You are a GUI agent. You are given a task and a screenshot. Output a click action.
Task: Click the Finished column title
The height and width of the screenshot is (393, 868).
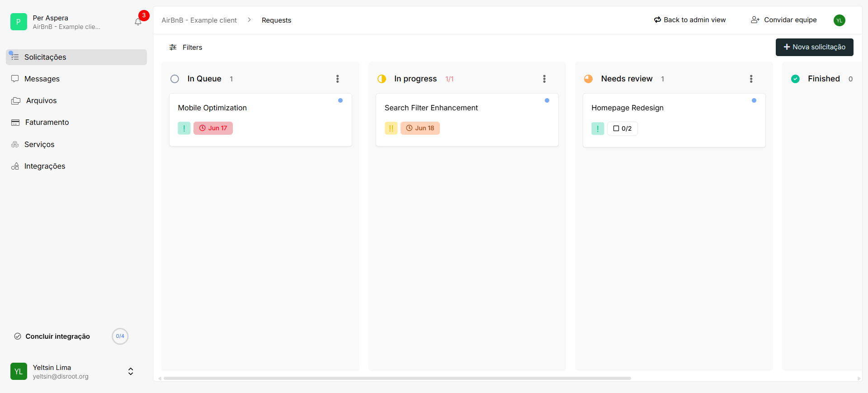coord(824,79)
